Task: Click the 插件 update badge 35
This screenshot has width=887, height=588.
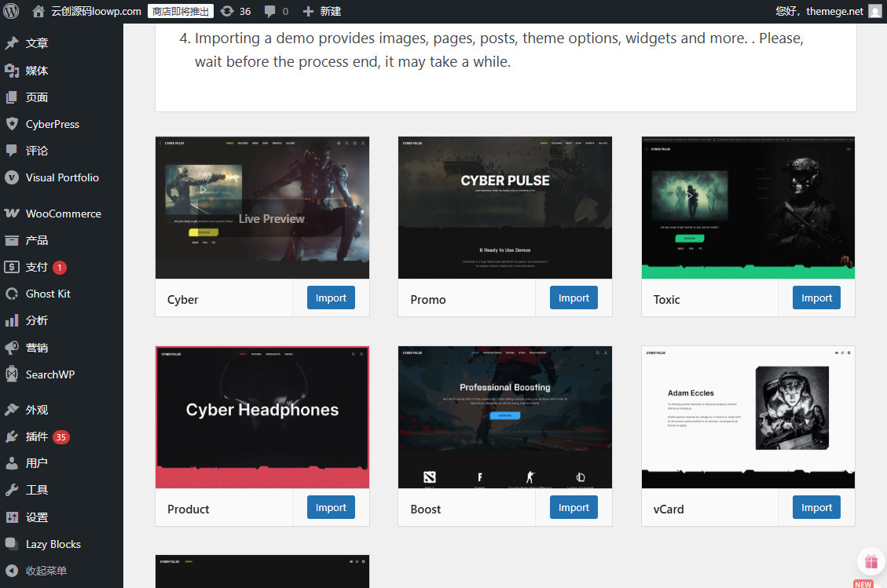Action: tap(60, 437)
